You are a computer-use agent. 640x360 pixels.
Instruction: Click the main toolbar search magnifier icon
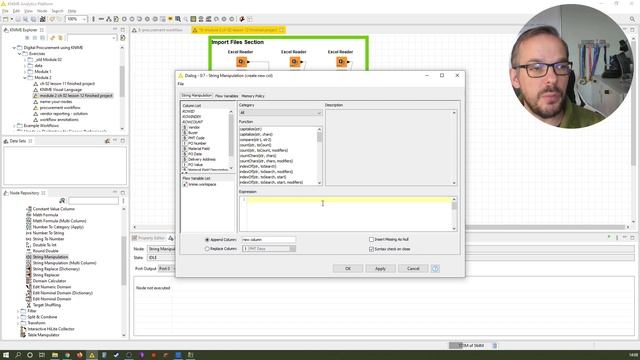click(x=632, y=19)
